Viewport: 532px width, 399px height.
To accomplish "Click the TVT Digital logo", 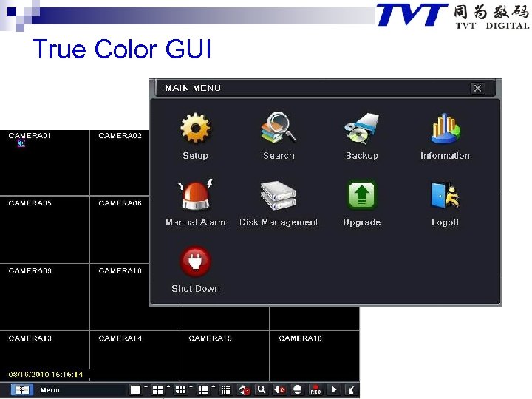I will [453, 16].
